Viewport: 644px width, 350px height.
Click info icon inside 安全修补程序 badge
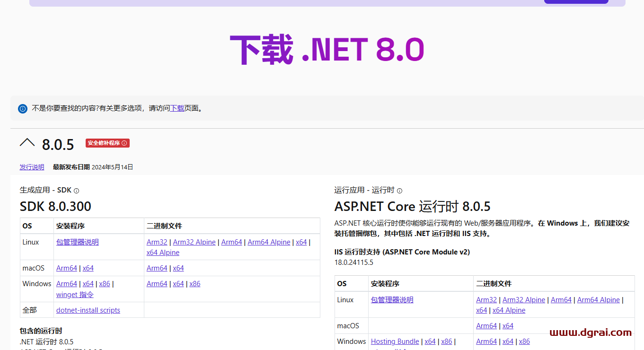[124, 143]
